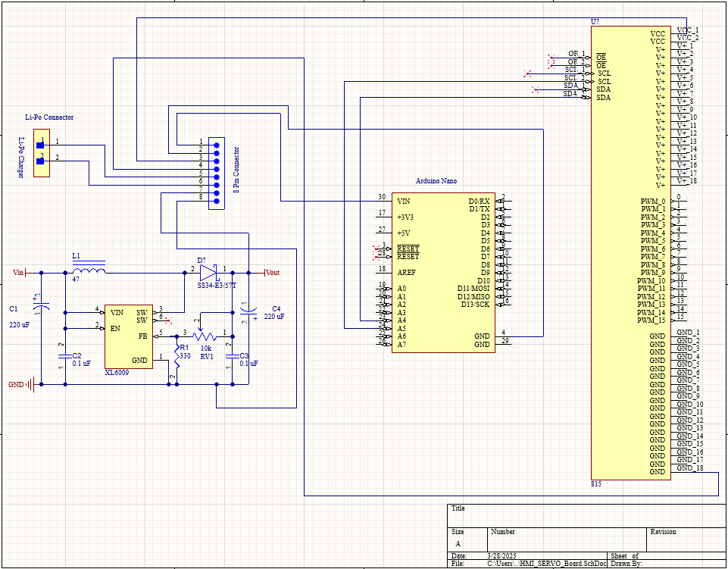
Task: Click the VCC_1 net label
Action: coord(688,30)
